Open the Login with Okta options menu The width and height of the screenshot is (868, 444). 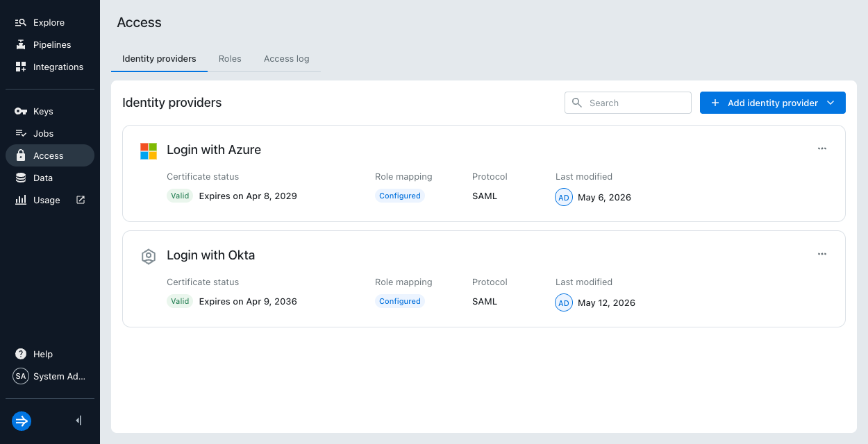[822, 254]
